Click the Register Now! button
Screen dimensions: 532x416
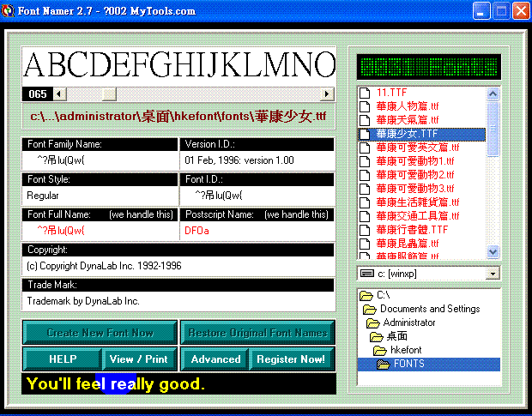(x=292, y=359)
